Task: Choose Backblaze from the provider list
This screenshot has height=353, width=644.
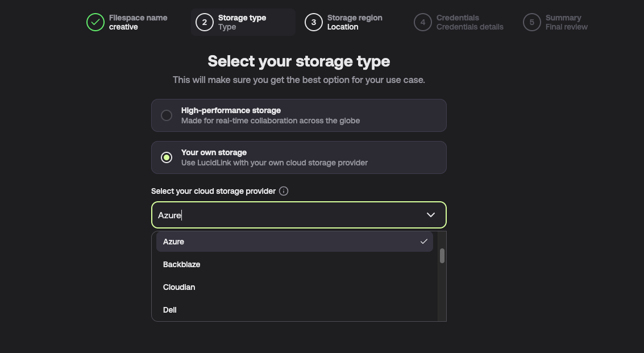Action: [x=294, y=264]
